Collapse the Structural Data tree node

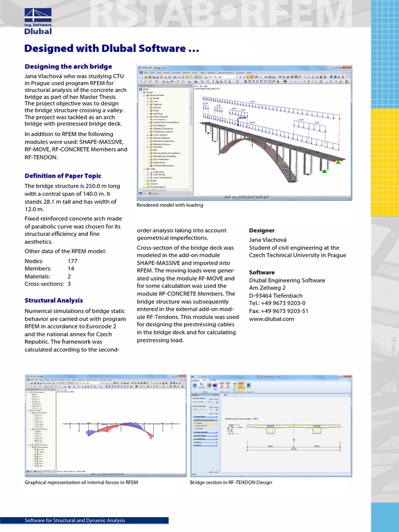click(144, 96)
